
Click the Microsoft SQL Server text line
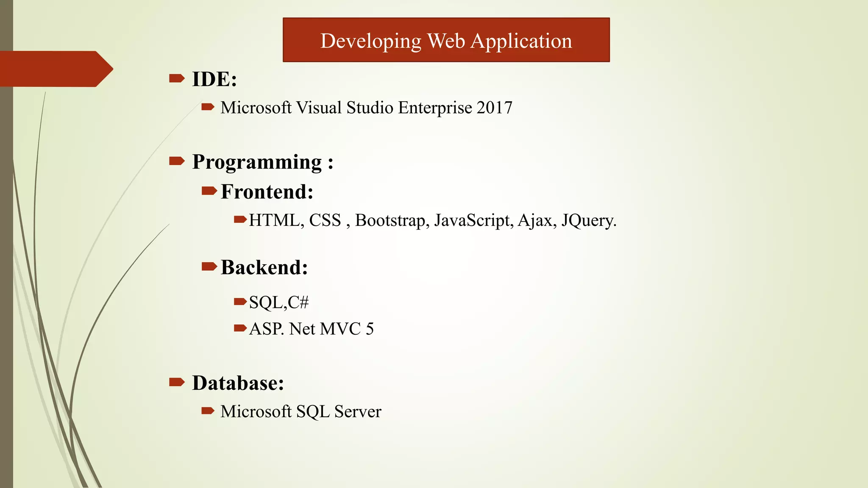301,411
